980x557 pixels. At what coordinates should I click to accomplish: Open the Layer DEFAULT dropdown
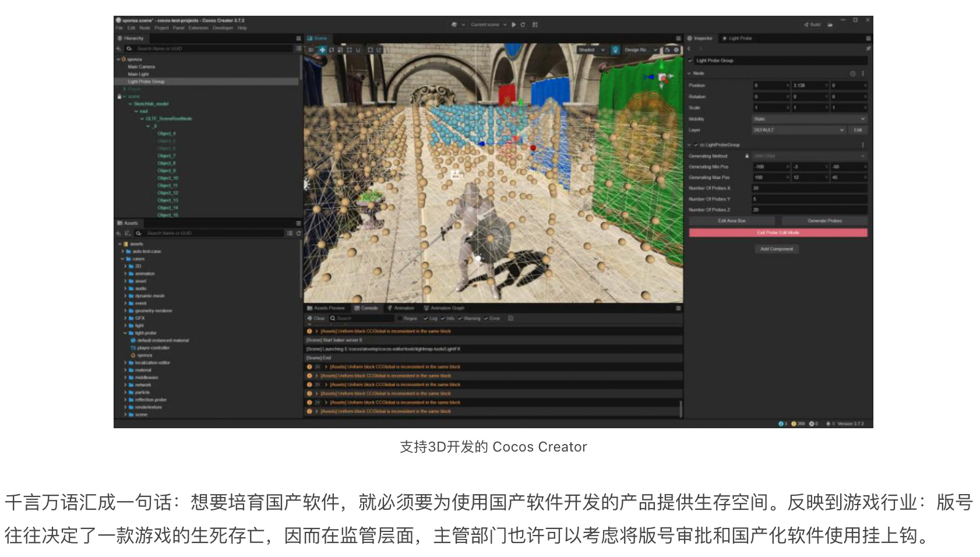(799, 130)
